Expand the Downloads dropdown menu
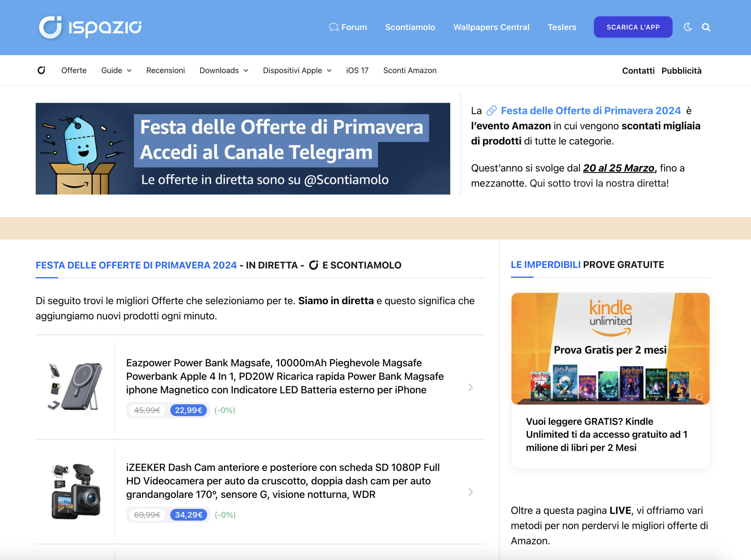The width and height of the screenshot is (751, 560). coord(224,70)
